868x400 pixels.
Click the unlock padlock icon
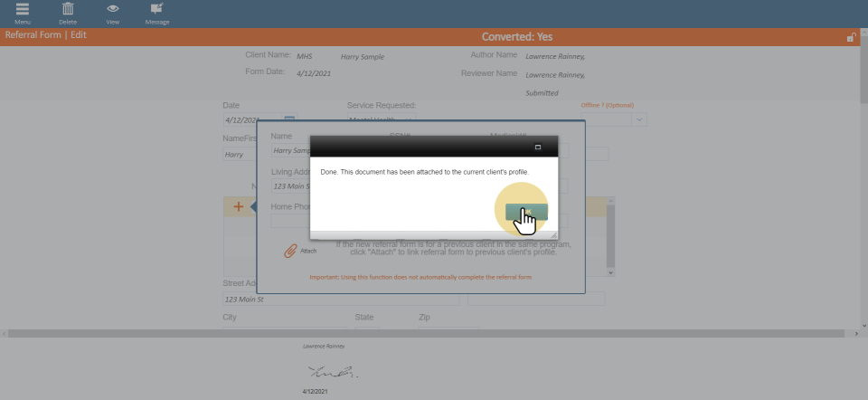point(851,37)
